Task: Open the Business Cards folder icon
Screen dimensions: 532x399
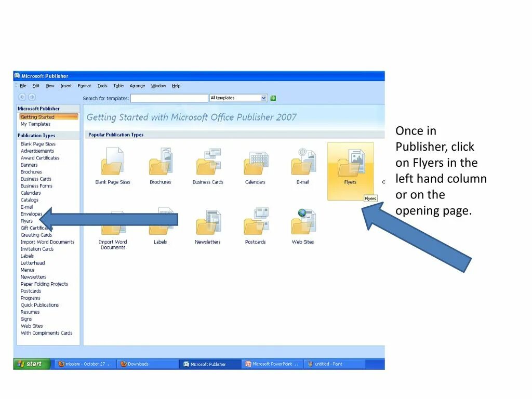Action: tap(208, 162)
